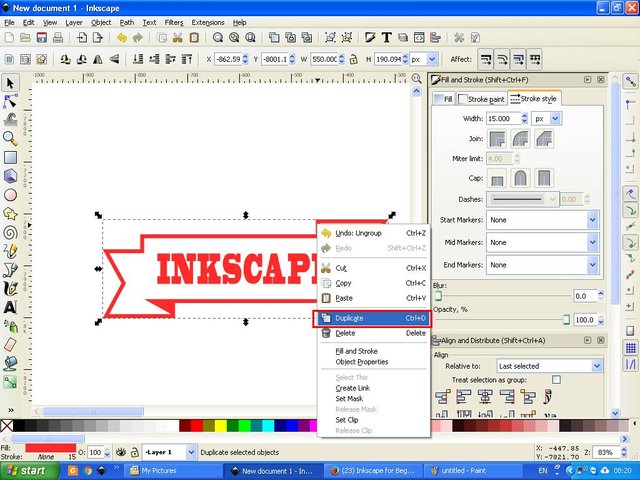
Task: Click the X position input field
Action: click(x=228, y=60)
